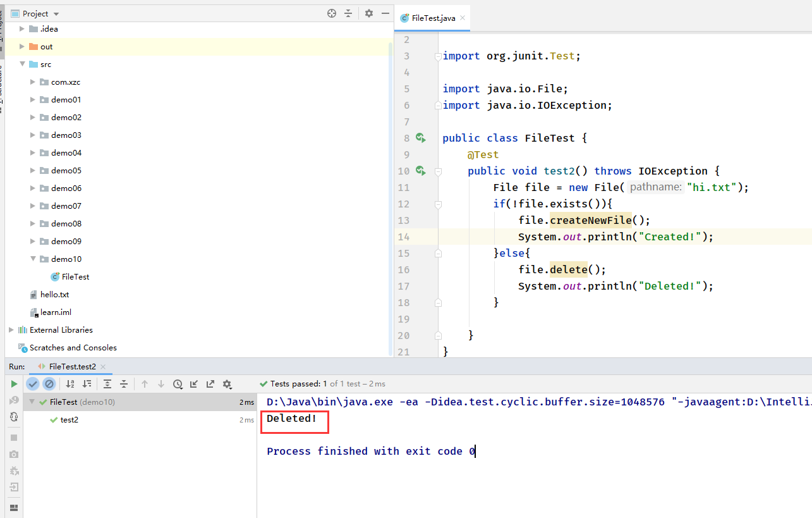Open test history clock icon

point(178,384)
